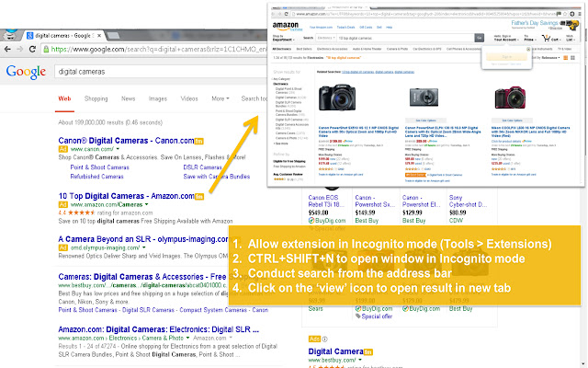Switch Amazon results to list view
The width and height of the screenshot is (588, 368).
566,58
